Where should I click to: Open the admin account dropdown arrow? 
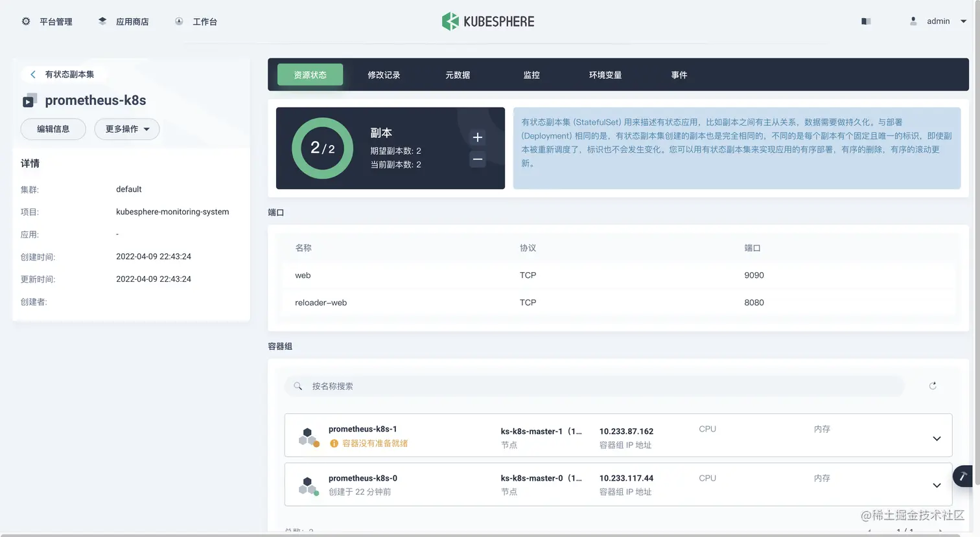coord(963,21)
